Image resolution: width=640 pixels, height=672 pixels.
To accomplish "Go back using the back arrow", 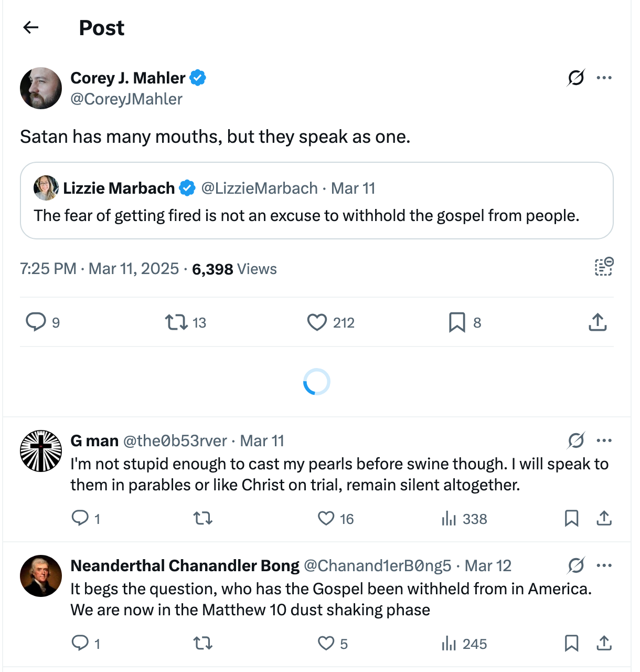I will point(30,27).
